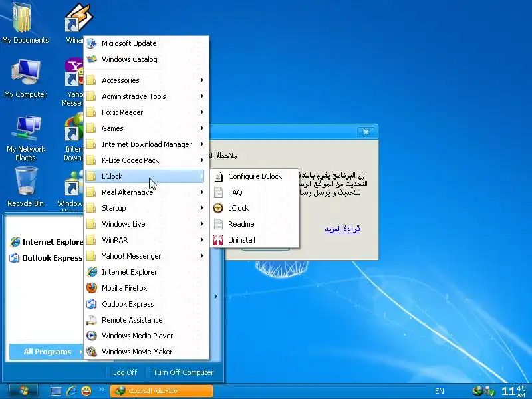
Task: Click the Mozilla Firefox icon
Action: (91, 288)
